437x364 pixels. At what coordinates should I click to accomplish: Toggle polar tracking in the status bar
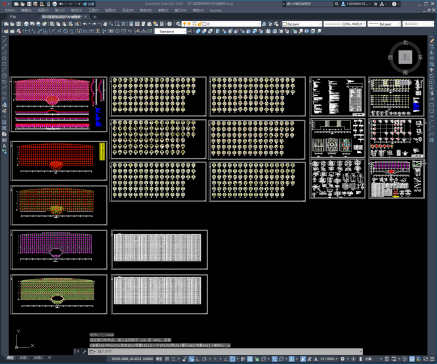[204, 359]
